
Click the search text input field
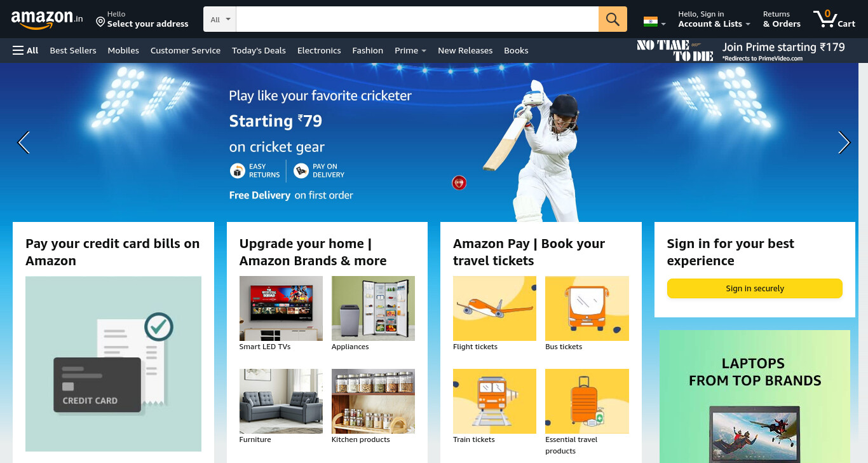click(x=417, y=19)
